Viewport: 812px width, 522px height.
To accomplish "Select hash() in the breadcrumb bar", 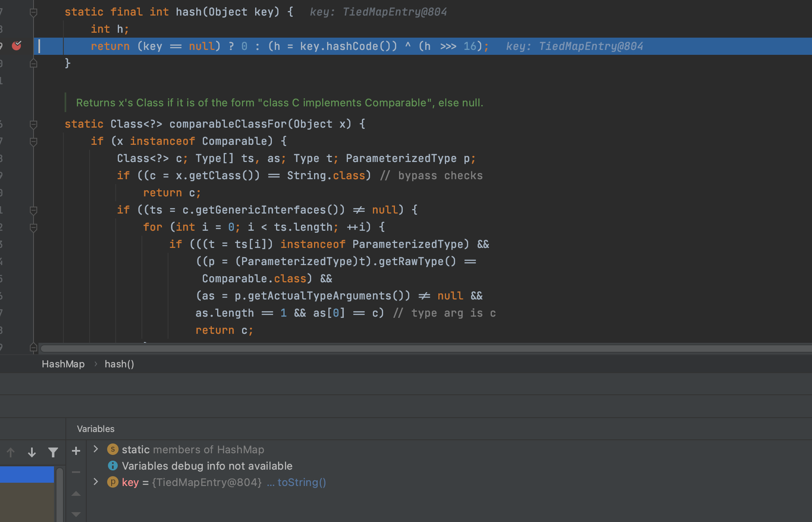I will [119, 364].
